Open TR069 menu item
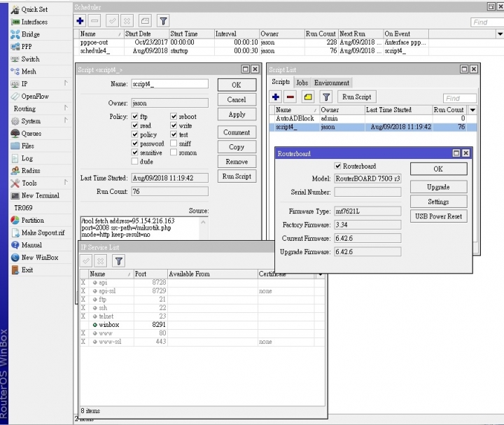 (23, 209)
